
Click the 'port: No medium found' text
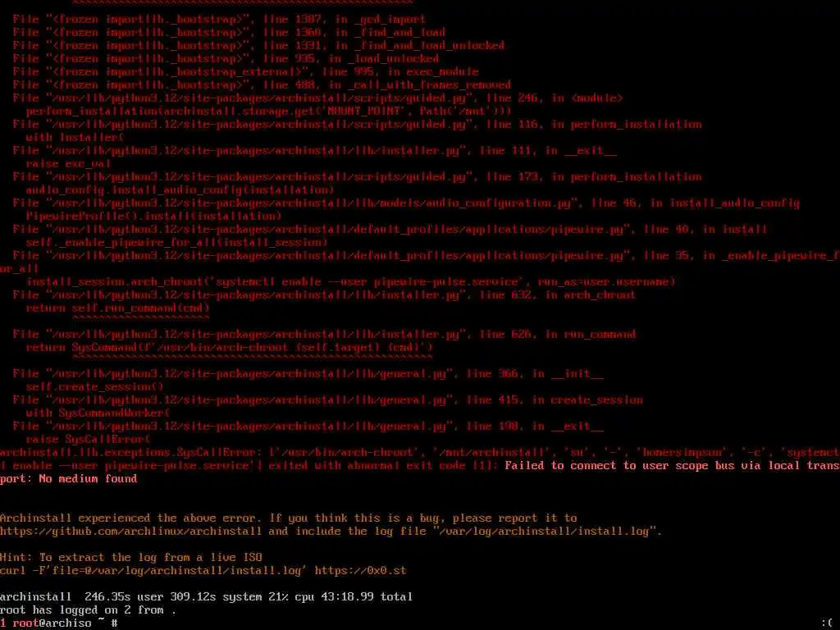click(69, 479)
